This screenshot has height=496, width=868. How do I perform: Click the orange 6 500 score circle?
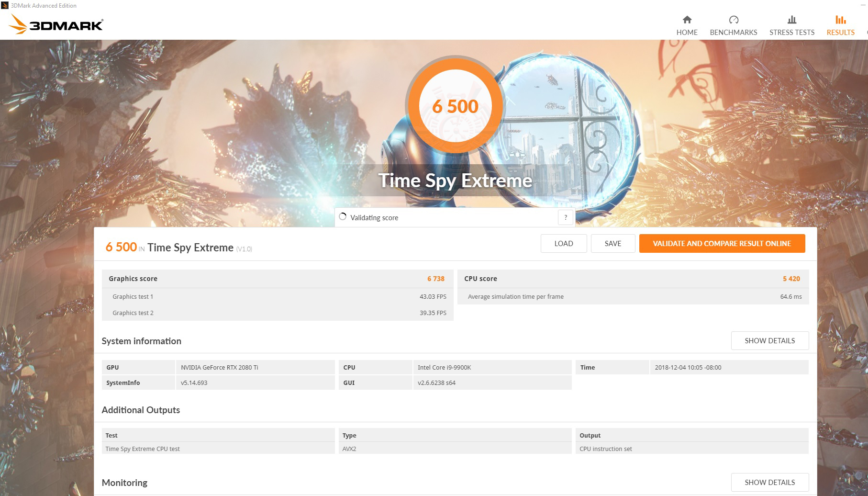(x=455, y=106)
